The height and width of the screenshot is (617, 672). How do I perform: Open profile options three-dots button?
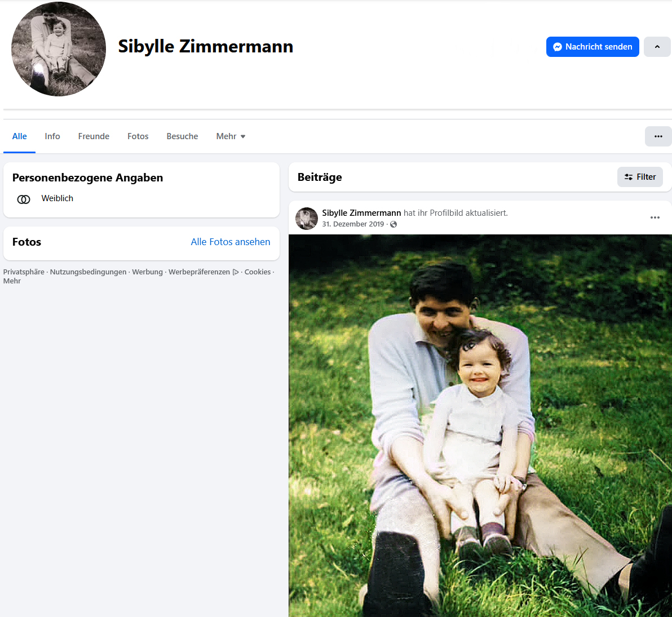[x=658, y=136]
